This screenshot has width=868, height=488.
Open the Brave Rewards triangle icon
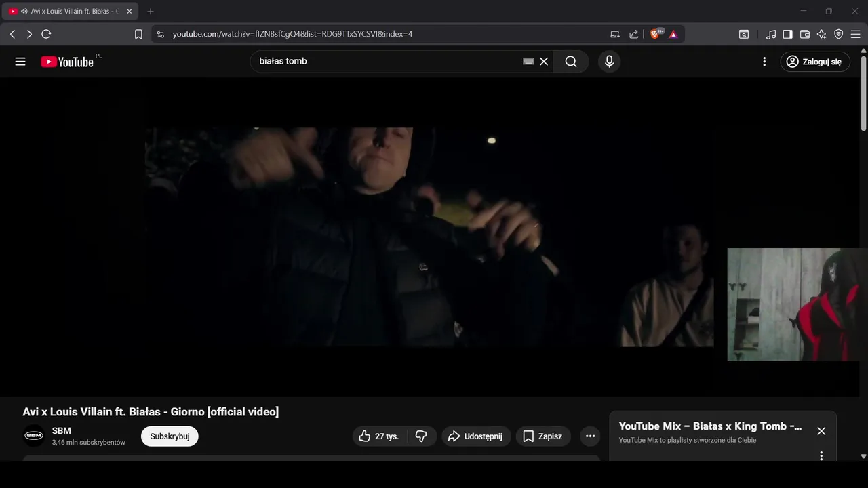(673, 34)
